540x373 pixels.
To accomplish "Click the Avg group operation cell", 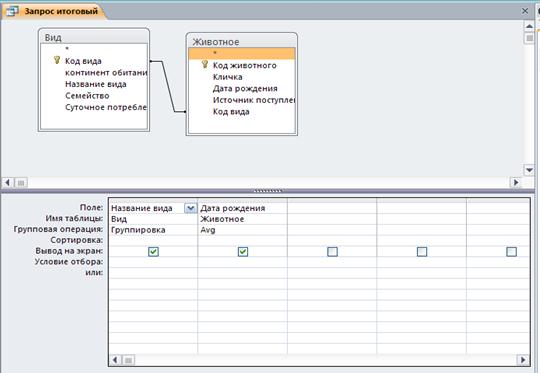I will (242, 230).
